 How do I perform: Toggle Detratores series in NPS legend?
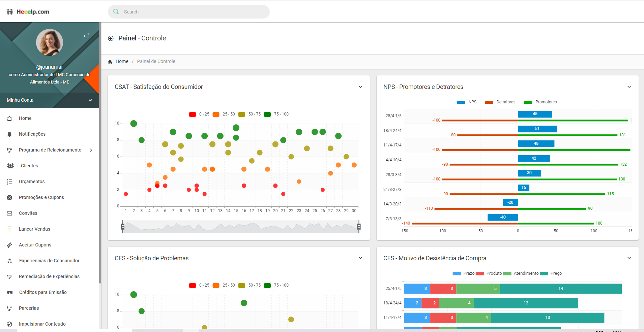click(500, 102)
